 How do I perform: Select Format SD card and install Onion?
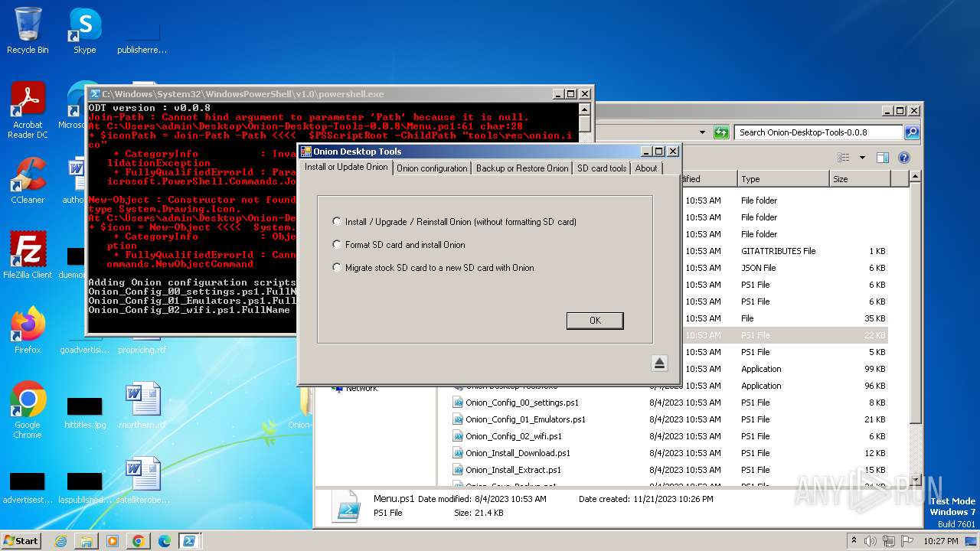399,245
